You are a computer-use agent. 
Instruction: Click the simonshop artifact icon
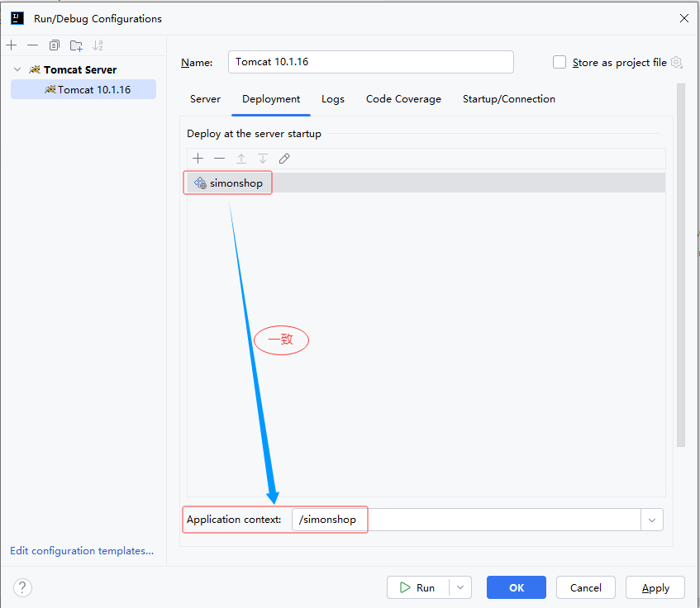[x=200, y=183]
